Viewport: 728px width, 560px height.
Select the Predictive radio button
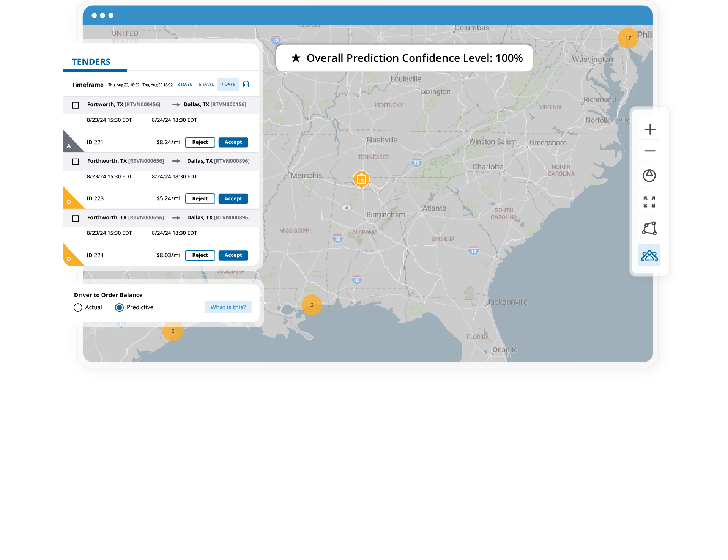pyautogui.click(x=119, y=307)
